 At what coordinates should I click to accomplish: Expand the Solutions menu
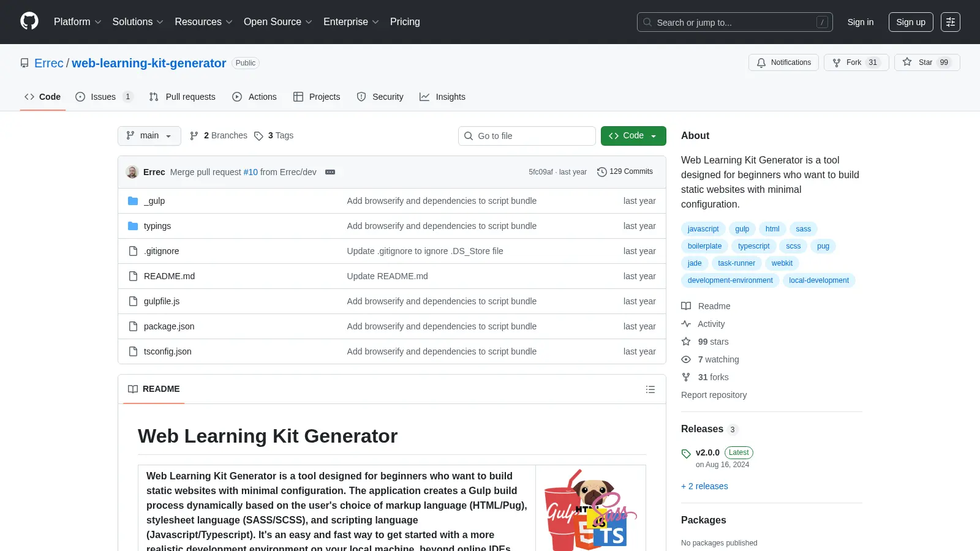[x=138, y=22]
